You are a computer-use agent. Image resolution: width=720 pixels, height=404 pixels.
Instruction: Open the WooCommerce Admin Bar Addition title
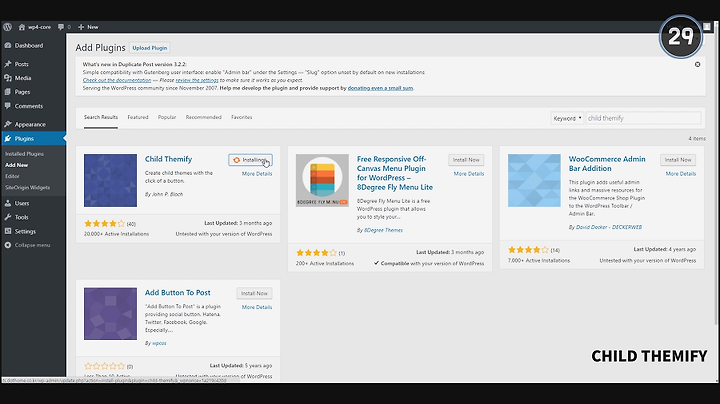pos(607,163)
